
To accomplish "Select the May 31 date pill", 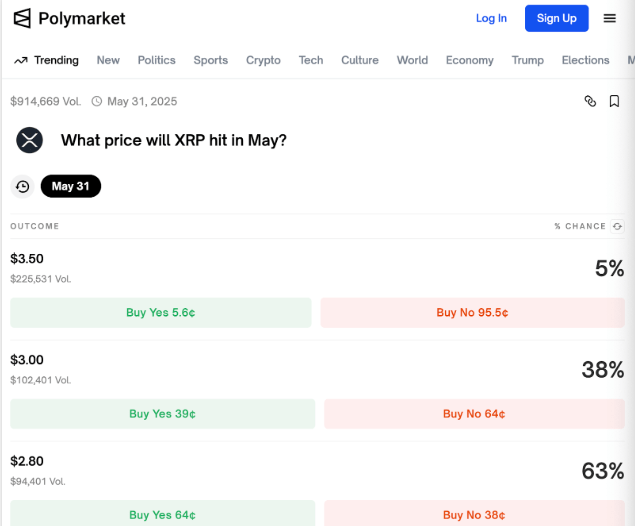I will (x=71, y=186).
